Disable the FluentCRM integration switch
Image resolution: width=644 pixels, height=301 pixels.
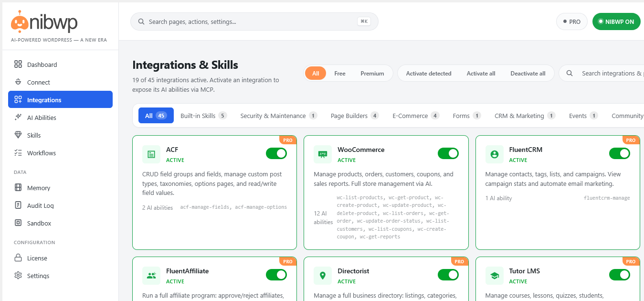620,153
